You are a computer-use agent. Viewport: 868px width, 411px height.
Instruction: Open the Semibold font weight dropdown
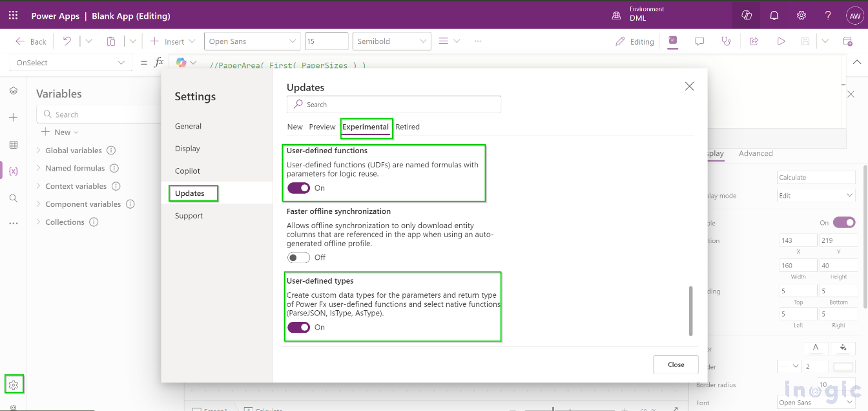(392, 41)
